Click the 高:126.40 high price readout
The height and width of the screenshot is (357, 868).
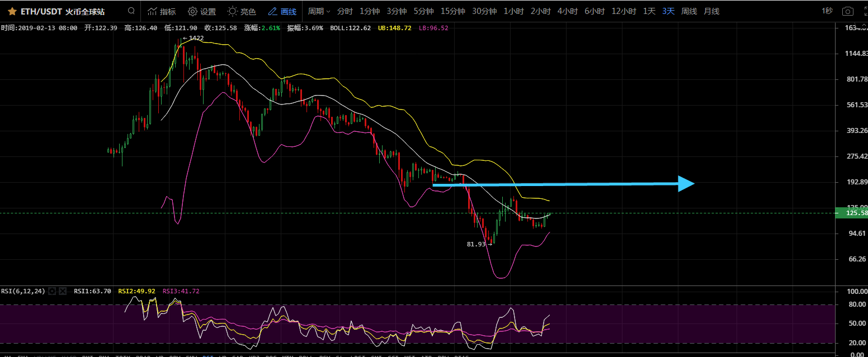141,28
